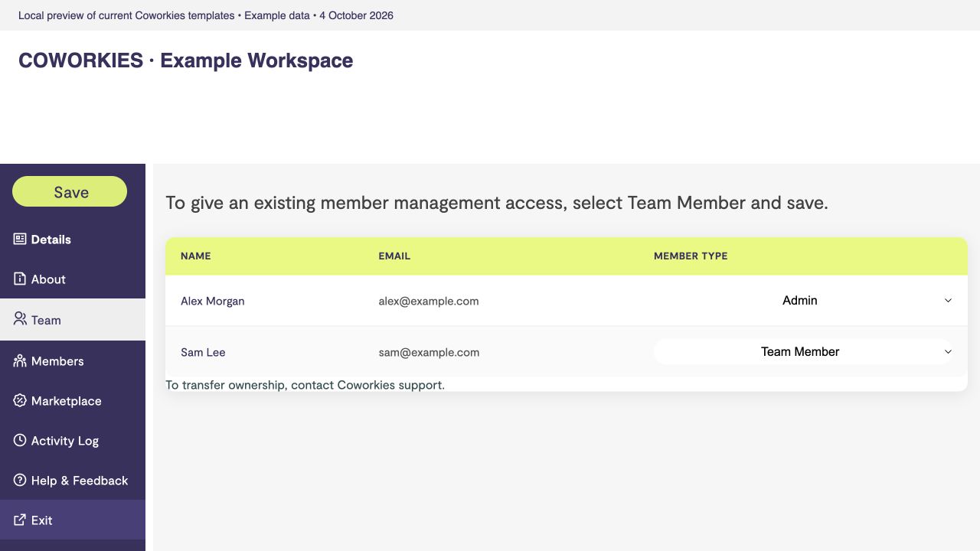Click the Marketplace badge icon
Image resolution: width=980 pixels, height=551 pixels.
pyautogui.click(x=20, y=400)
